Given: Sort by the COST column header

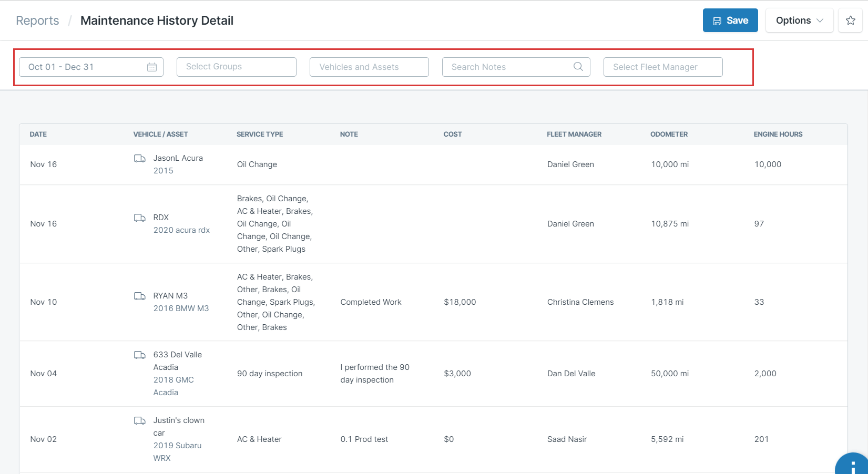Looking at the screenshot, I should point(453,135).
